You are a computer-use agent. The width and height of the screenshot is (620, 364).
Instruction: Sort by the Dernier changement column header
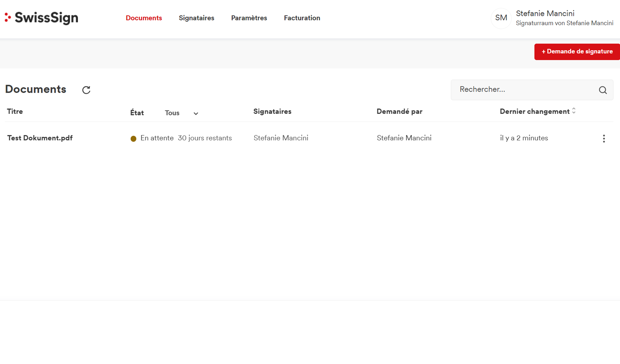(x=534, y=111)
